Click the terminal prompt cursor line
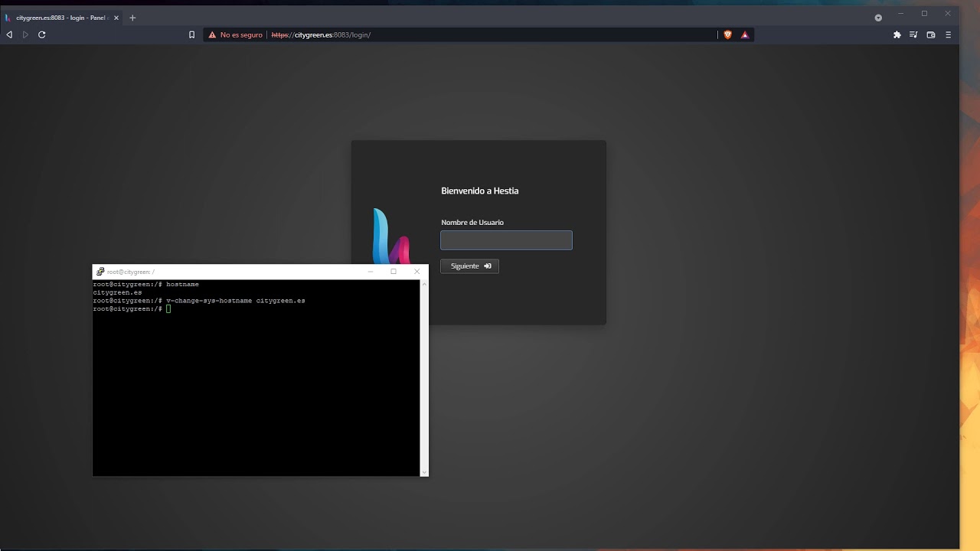Screen dimensions: 980x551 click(132, 309)
